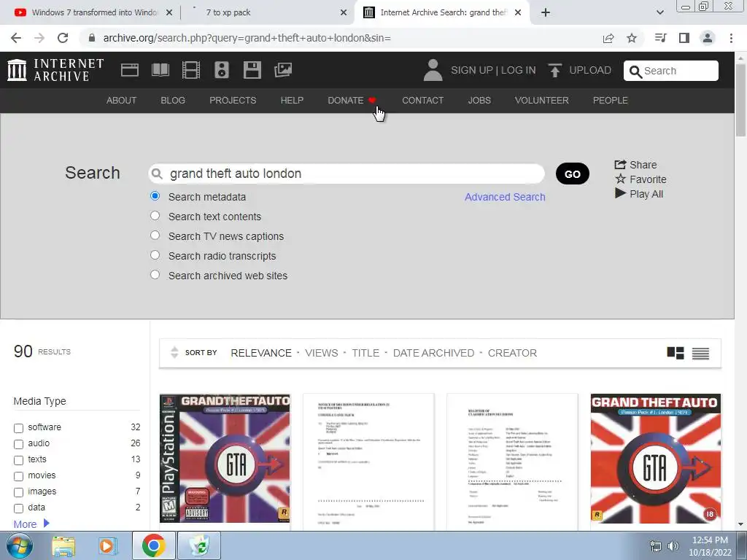
Task: Open Advanced Search link
Action: tap(505, 197)
